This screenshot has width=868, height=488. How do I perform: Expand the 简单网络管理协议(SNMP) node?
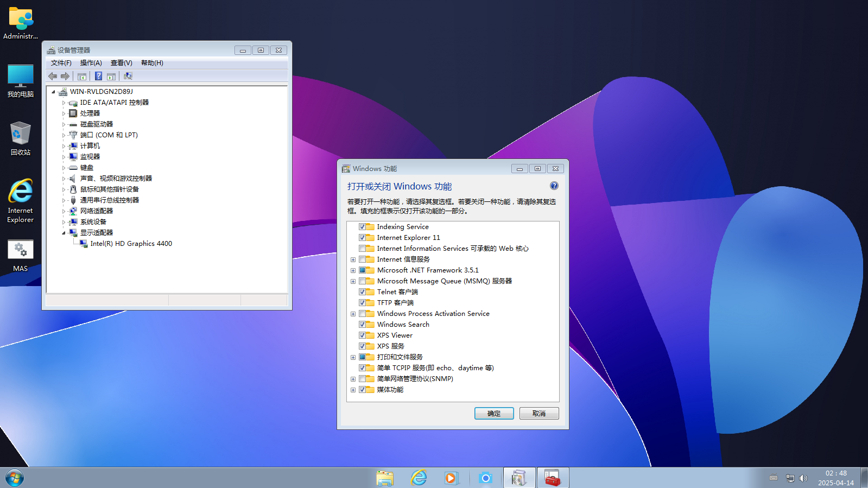pos(353,379)
